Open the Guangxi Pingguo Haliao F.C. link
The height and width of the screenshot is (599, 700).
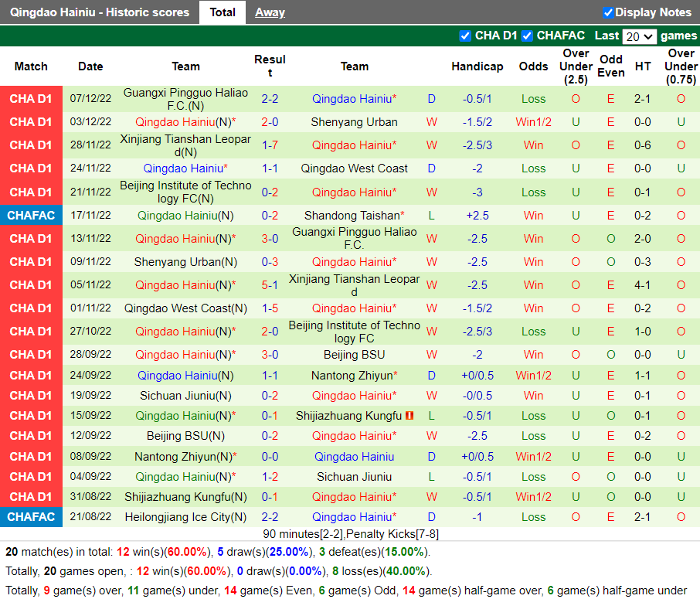185,98
